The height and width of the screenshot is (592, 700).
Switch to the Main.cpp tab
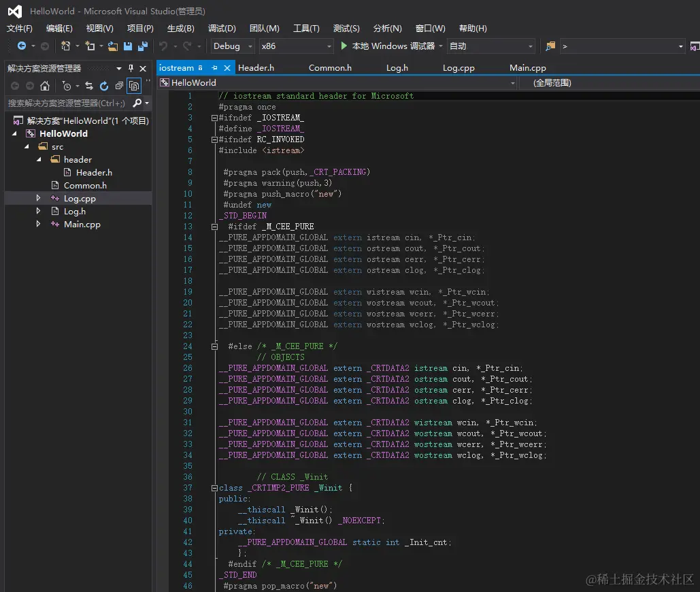(x=527, y=68)
